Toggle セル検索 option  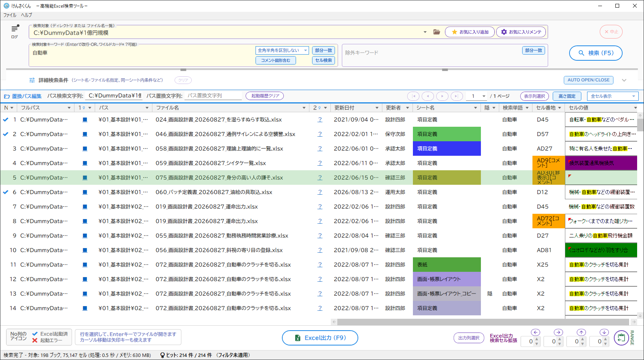click(324, 60)
